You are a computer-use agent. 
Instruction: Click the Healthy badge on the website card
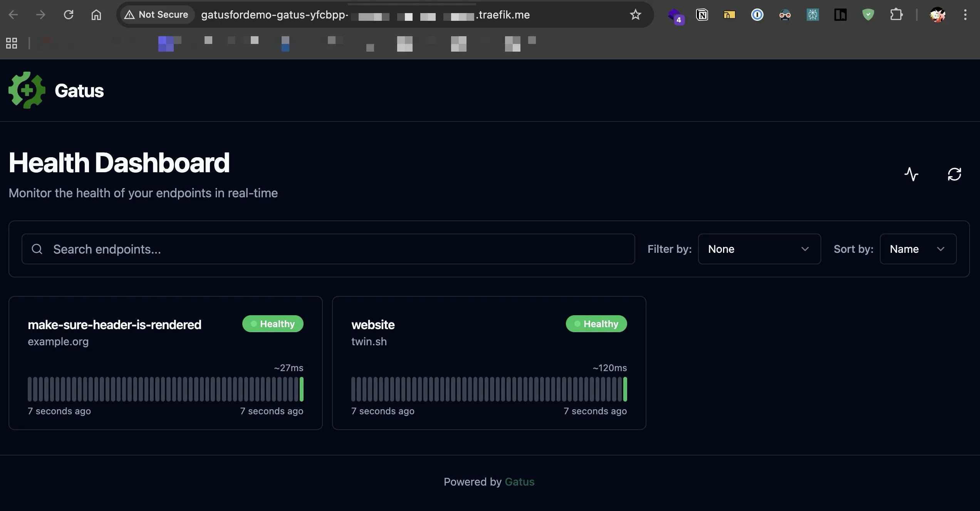tap(596, 324)
